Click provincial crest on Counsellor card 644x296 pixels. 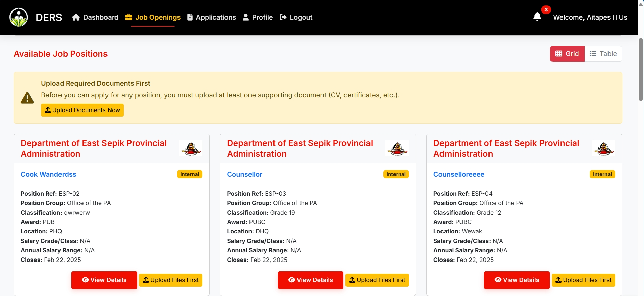397,148
